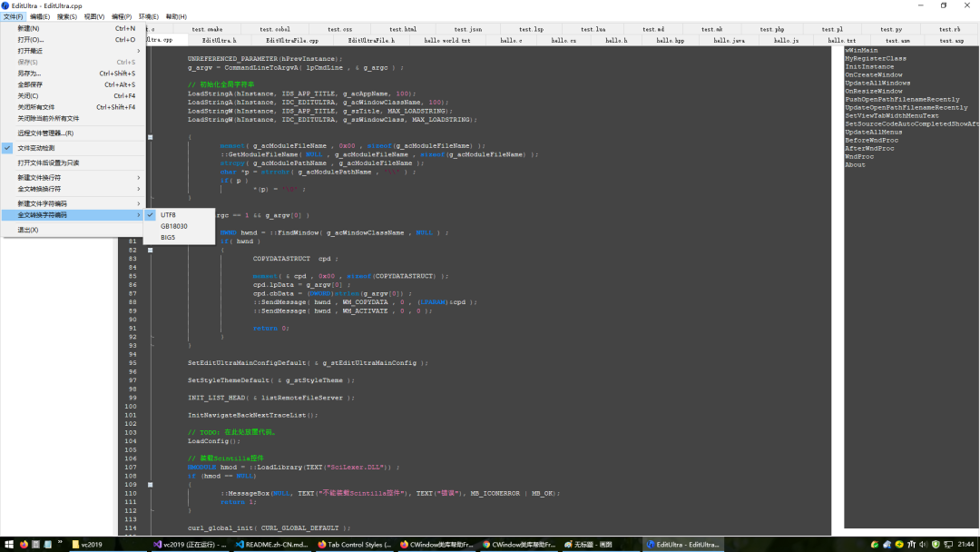Image resolution: width=980 pixels, height=552 pixels.
Task: Switch to hello.java tab
Action: 729,41
